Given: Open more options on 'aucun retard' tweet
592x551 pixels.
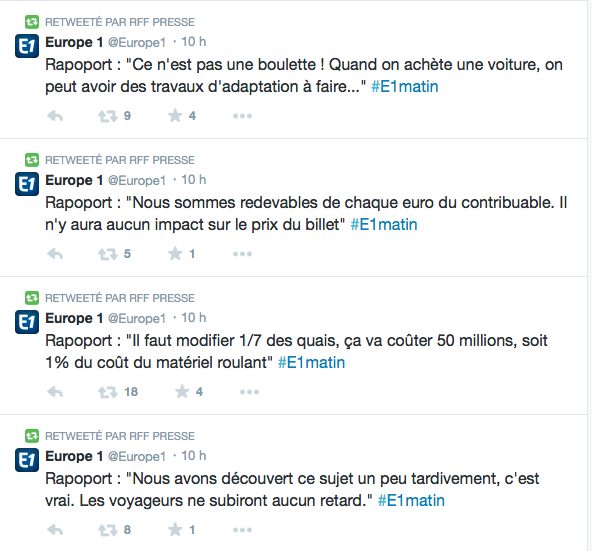Looking at the screenshot, I should tap(242, 529).
